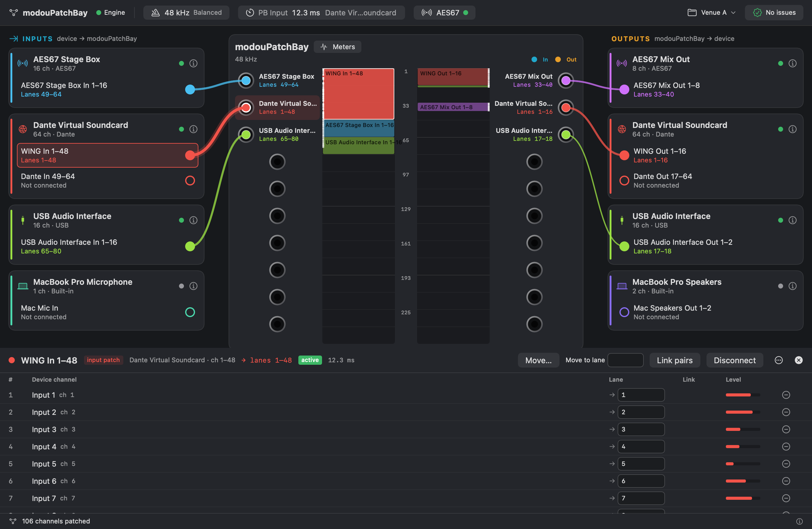The width and height of the screenshot is (812, 529).
Task: Click AES67 signal icon on Stage Box card
Action: coord(22,63)
